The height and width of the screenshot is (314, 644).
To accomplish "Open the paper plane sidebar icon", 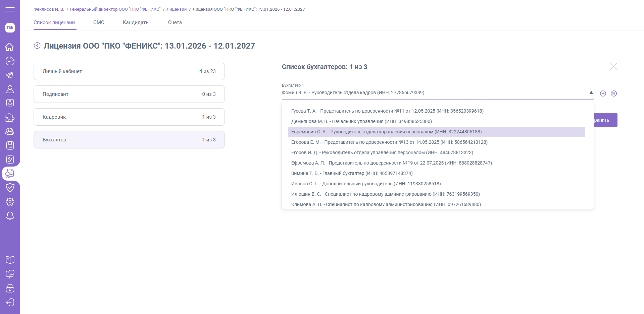I will click(10, 75).
